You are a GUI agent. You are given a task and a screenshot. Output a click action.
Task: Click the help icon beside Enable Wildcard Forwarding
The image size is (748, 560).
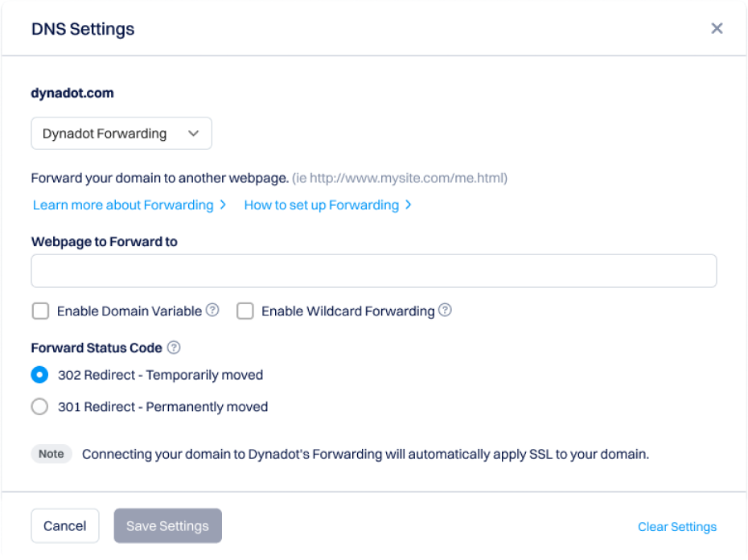click(x=445, y=310)
